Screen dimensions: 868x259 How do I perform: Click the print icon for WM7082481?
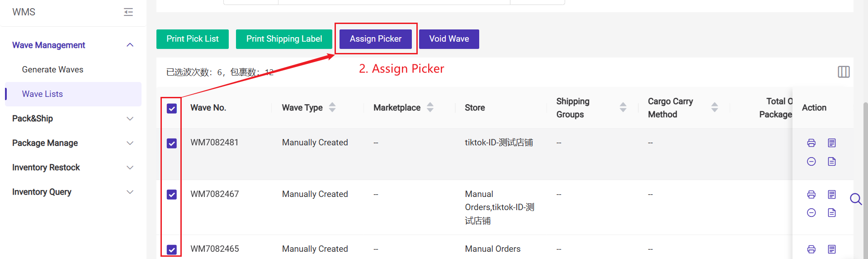tap(811, 143)
